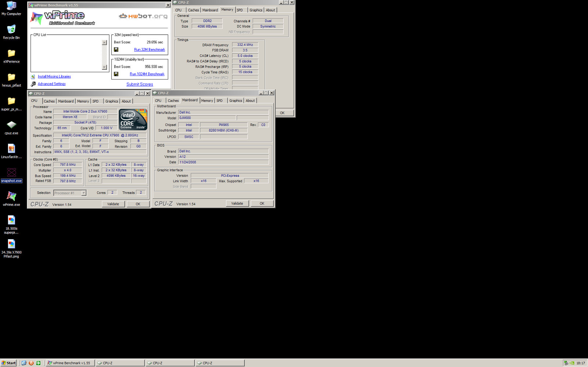The image size is (588, 367).
Task: Open the Firefox quick launch icon
Action: click(31, 363)
